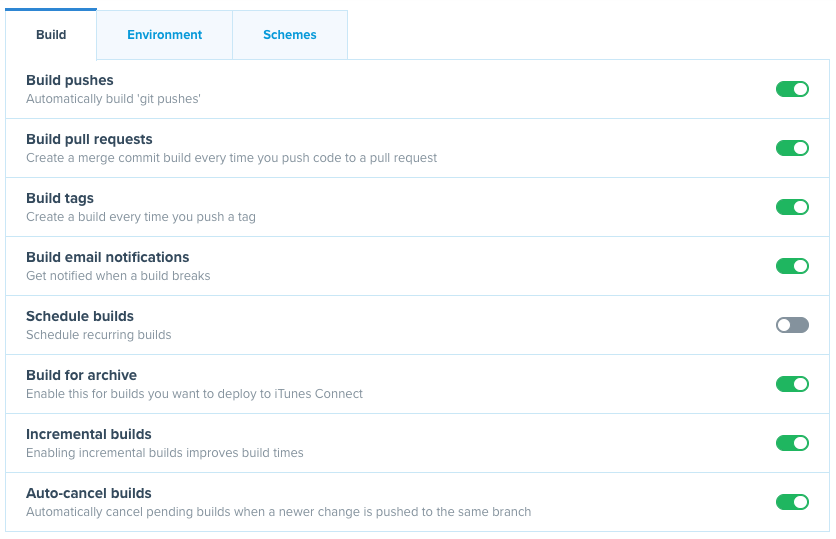836x539 pixels.
Task: Click the 'Build pull requests' heading text
Action: (x=89, y=139)
